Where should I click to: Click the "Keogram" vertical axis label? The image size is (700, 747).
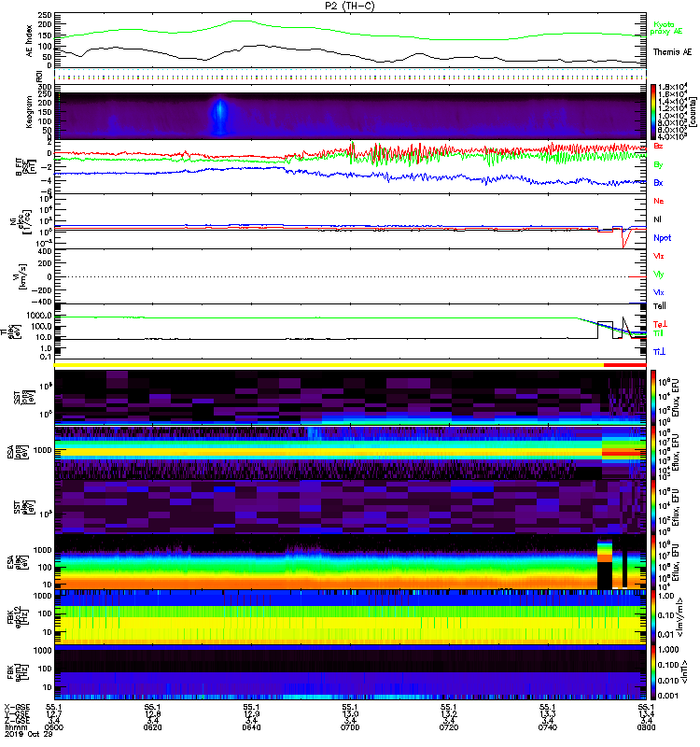29,111
